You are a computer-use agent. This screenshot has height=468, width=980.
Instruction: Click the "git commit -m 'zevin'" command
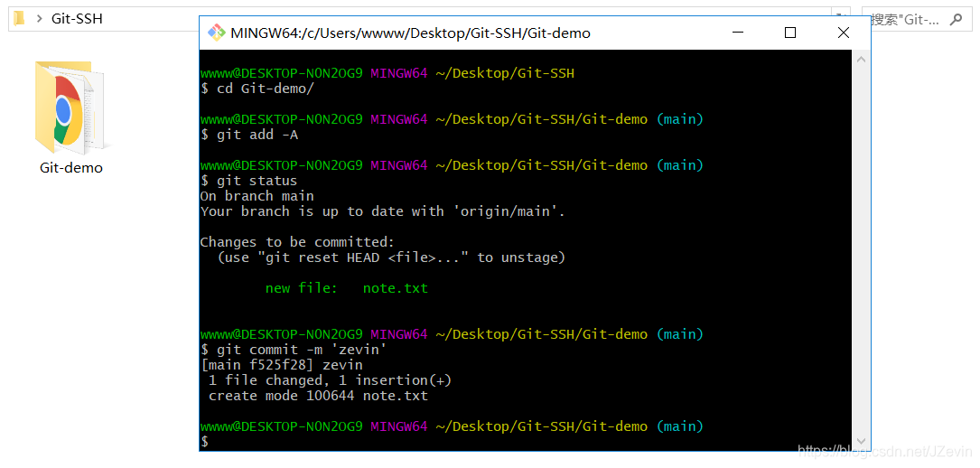click(294, 350)
